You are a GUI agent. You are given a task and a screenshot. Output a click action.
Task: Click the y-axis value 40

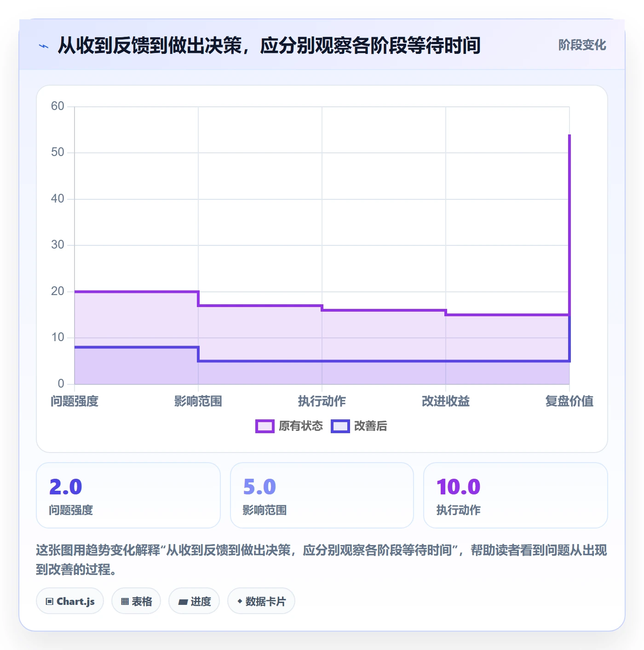[57, 199]
